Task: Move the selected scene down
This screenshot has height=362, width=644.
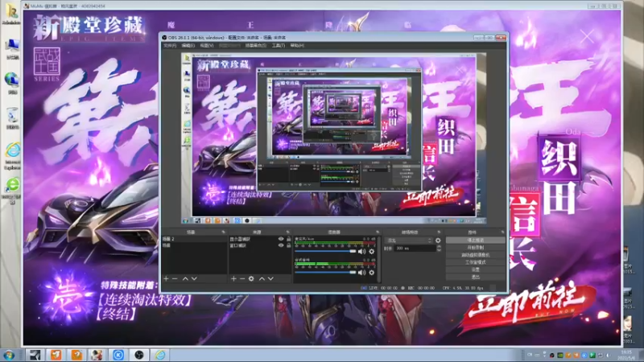Action: (194, 278)
